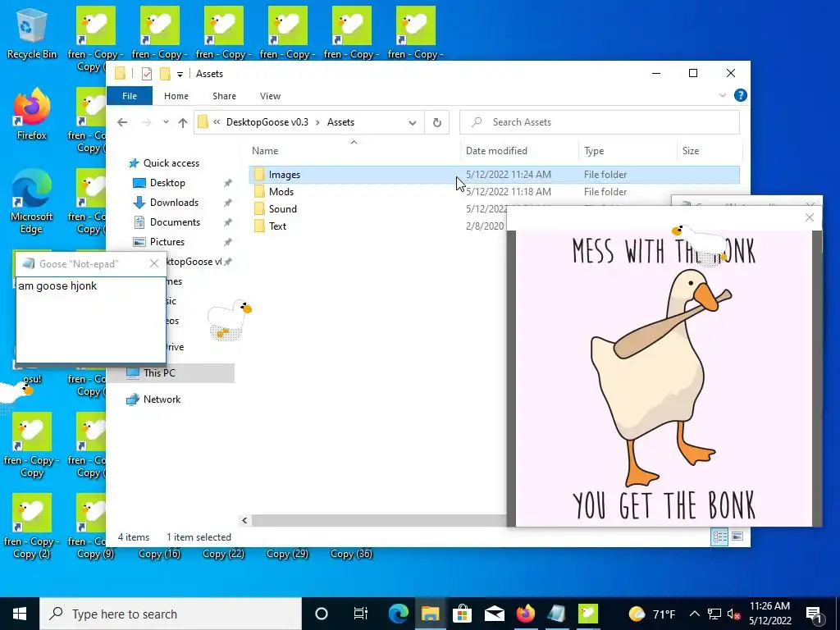
Task: Open 'fren - Copy (2)' desktop shortcut
Action: [32, 526]
